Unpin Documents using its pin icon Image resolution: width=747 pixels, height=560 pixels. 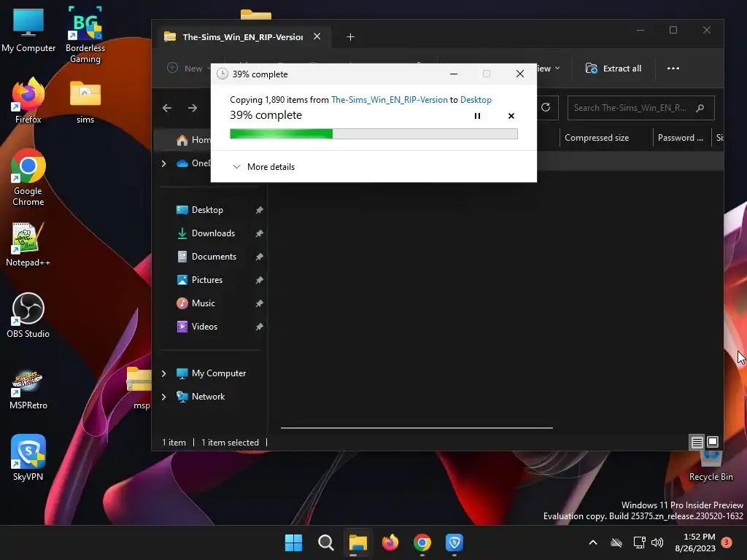pyautogui.click(x=259, y=257)
